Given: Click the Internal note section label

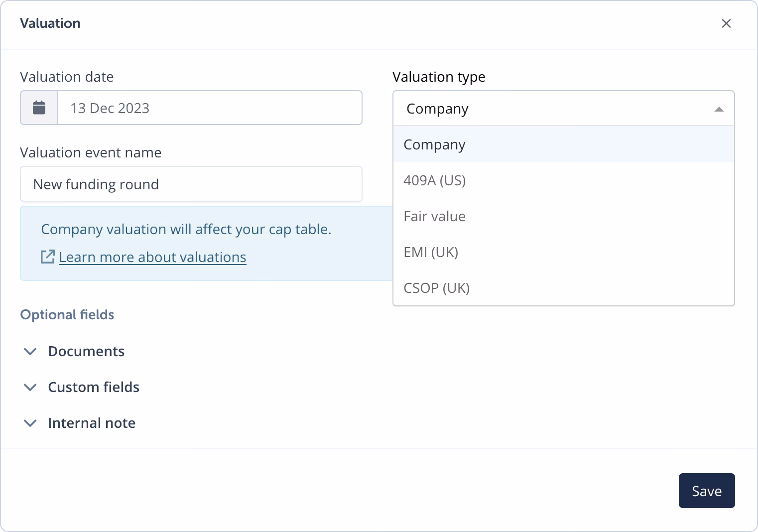Looking at the screenshot, I should pyautogui.click(x=92, y=423).
